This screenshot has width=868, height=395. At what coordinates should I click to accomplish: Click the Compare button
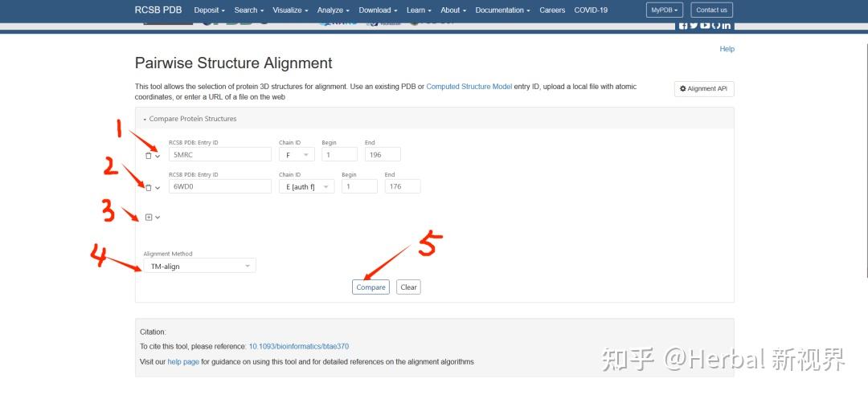click(371, 287)
